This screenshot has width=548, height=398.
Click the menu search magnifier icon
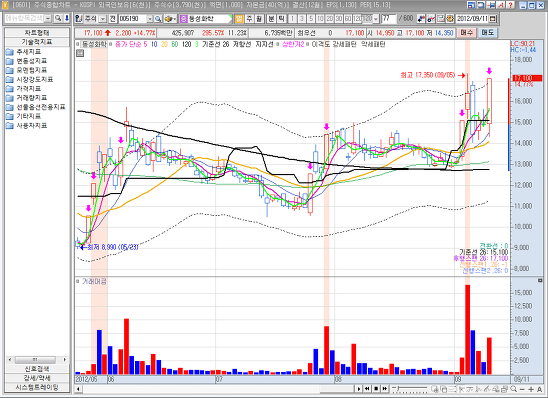point(58,18)
